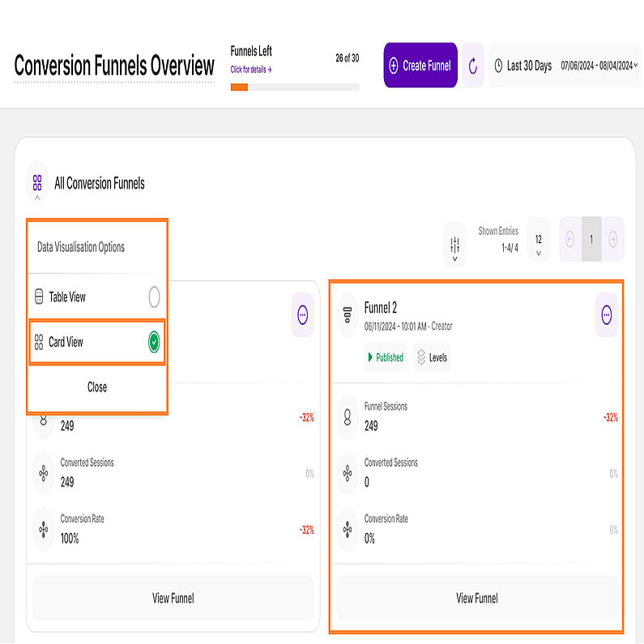Click the Funnel 2 funnel icon
This screenshot has height=644, width=644.
[348, 314]
